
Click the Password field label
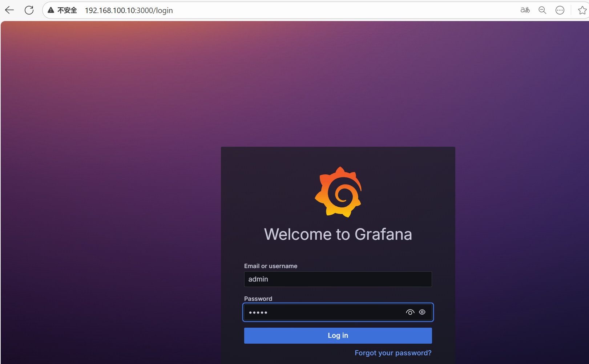pyautogui.click(x=258, y=299)
